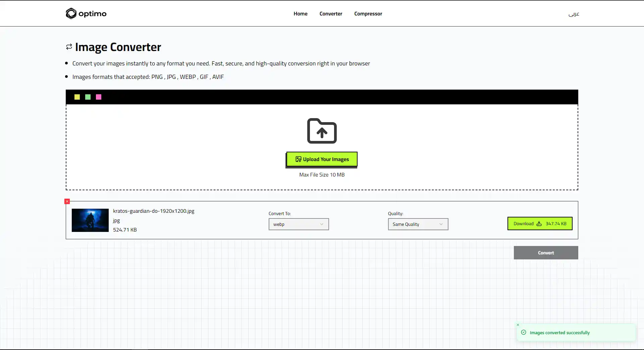Click the image icon inside Upload button

coord(298,159)
